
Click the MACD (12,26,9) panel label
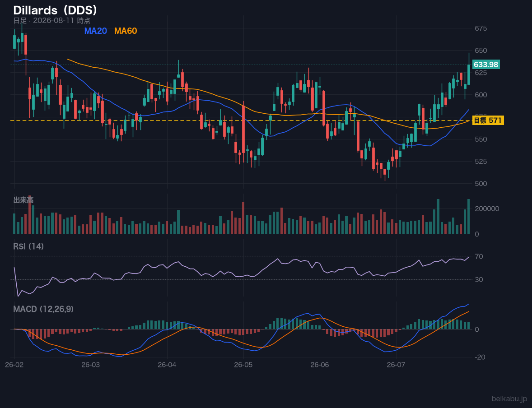coord(43,309)
